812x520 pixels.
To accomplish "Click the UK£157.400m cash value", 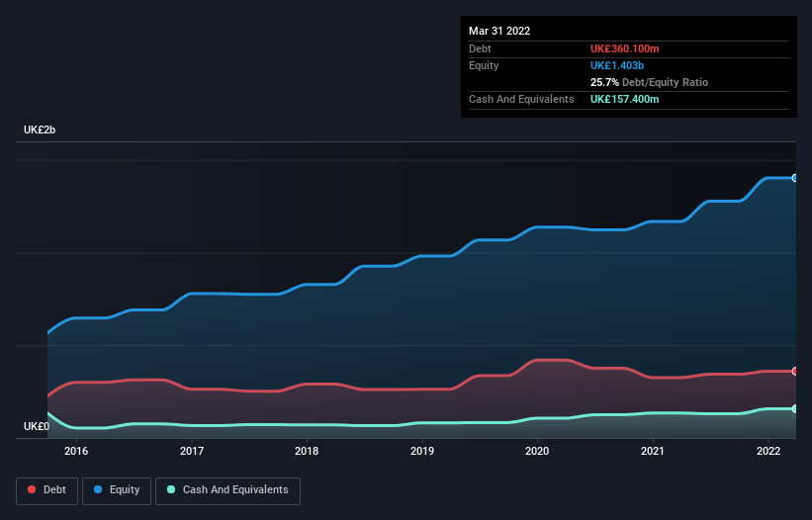I will (624, 99).
